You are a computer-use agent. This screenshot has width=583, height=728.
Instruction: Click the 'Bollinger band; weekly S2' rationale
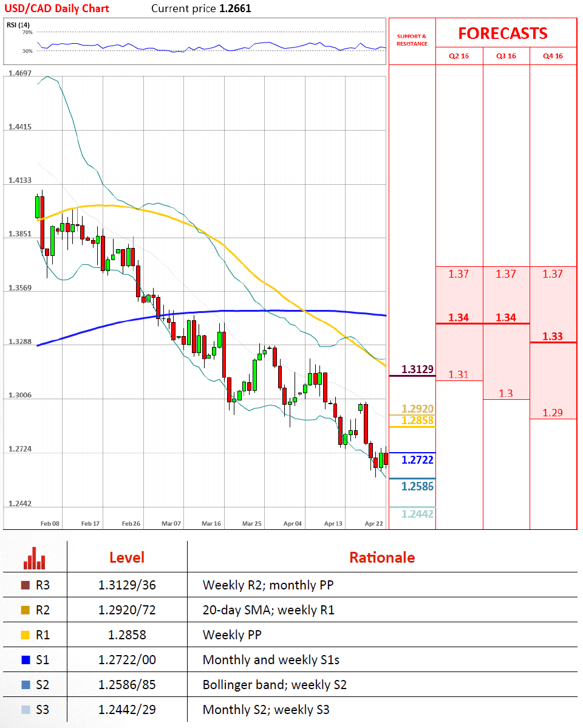(x=274, y=685)
